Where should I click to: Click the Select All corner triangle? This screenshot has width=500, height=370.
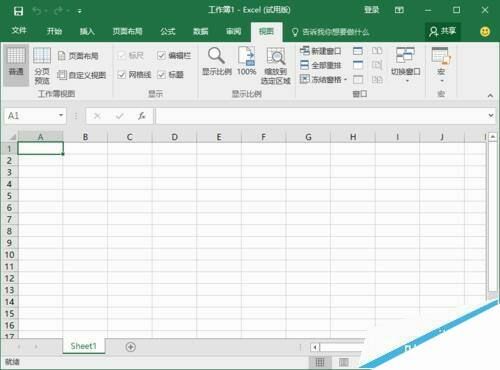(x=12, y=137)
